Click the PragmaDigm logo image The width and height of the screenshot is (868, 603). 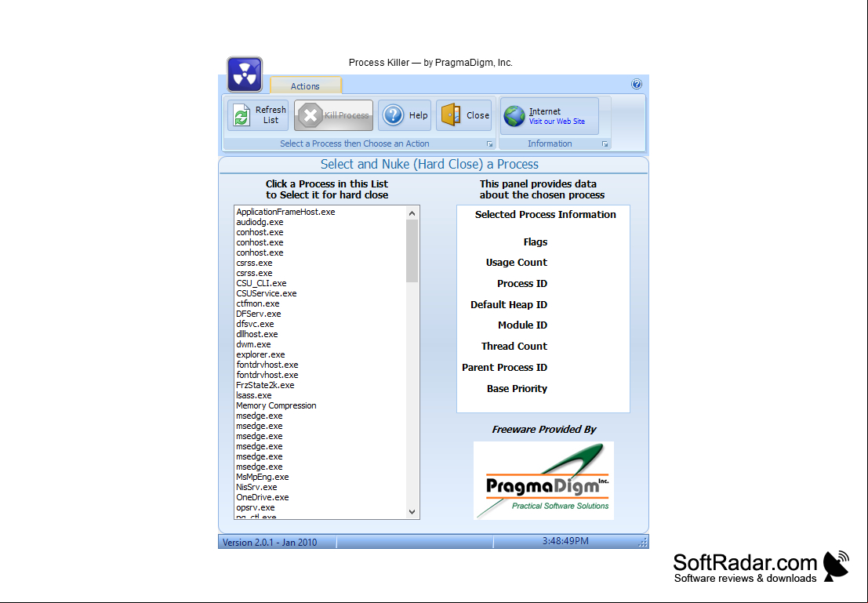click(543, 481)
